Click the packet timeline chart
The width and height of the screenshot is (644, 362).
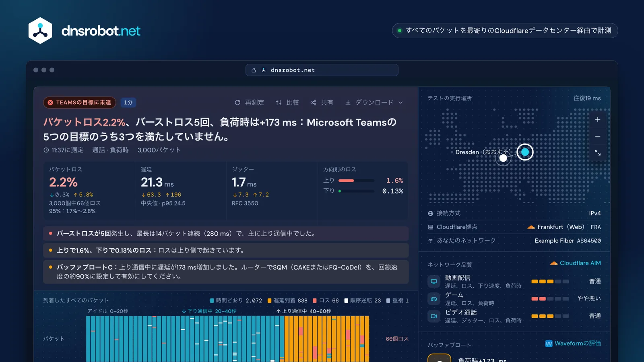pyautogui.click(x=227, y=339)
